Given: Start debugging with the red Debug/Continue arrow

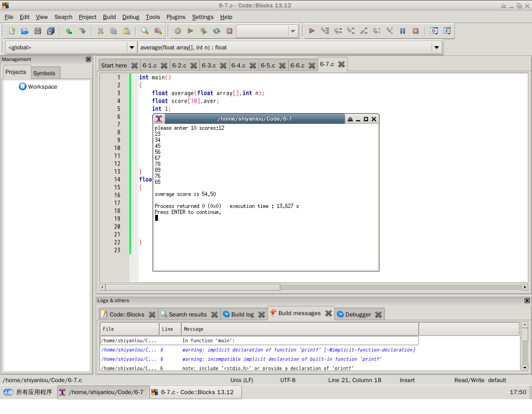Looking at the screenshot, I should pos(312,31).
